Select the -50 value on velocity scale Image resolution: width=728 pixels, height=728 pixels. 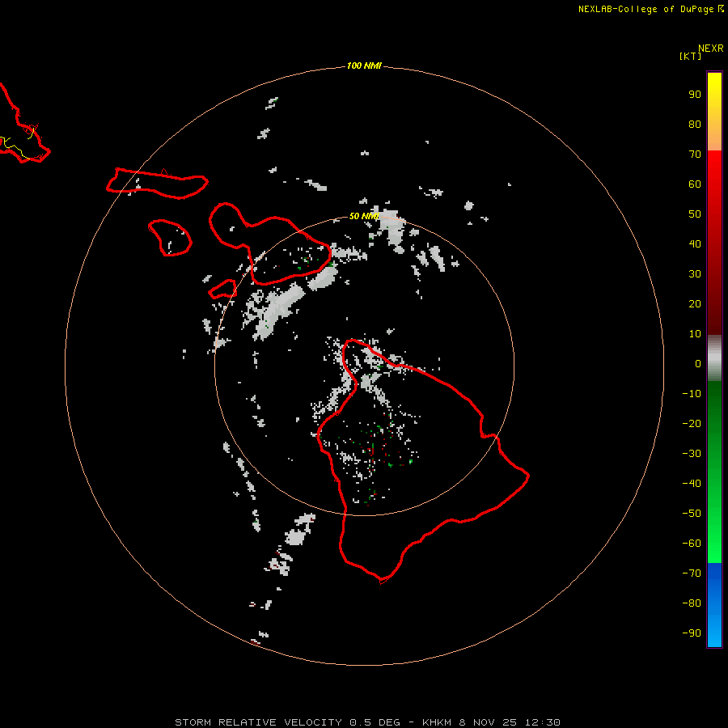click(x=692, y=514)
